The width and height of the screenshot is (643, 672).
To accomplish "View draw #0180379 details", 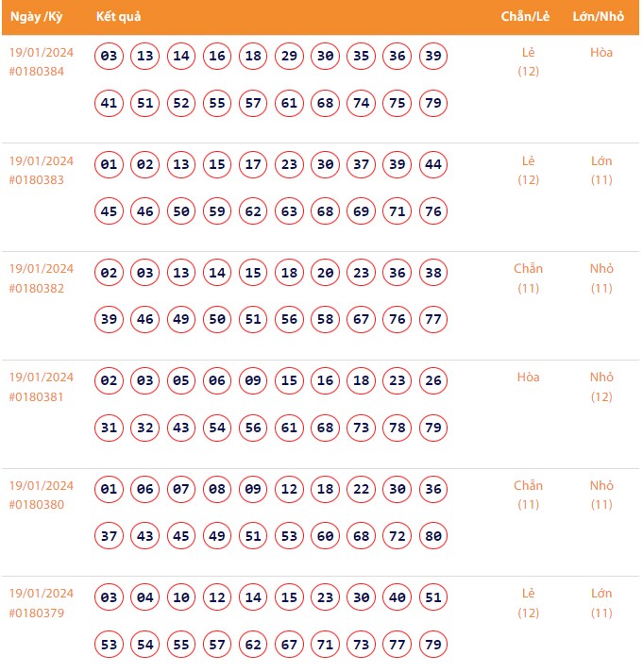I will [x=37, y=613].
